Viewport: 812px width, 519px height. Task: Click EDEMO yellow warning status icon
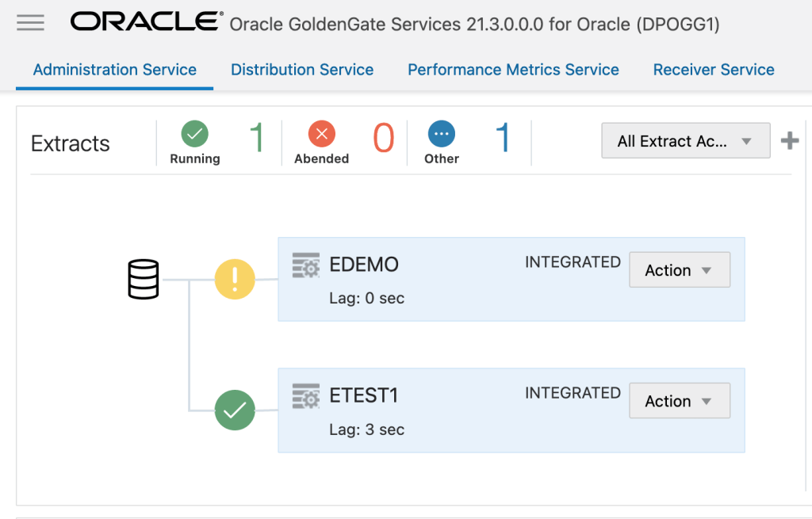click(x=235, y=280)
